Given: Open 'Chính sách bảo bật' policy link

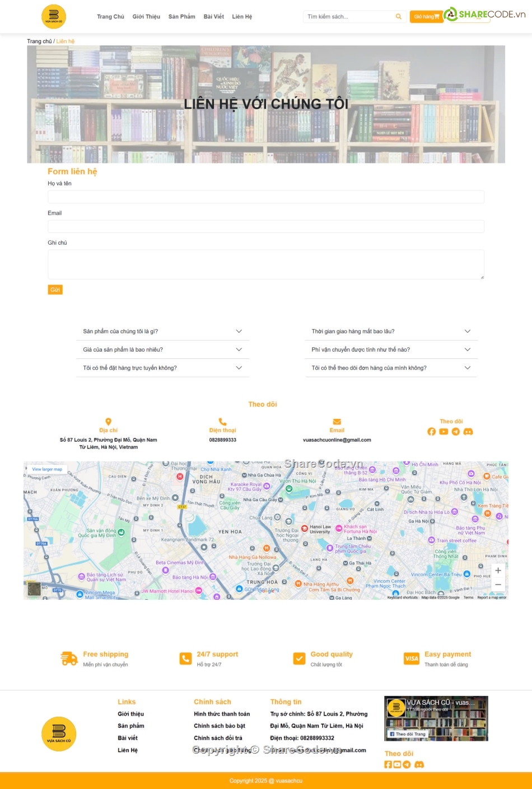Looking at the screenshot, I should (220, 726).
